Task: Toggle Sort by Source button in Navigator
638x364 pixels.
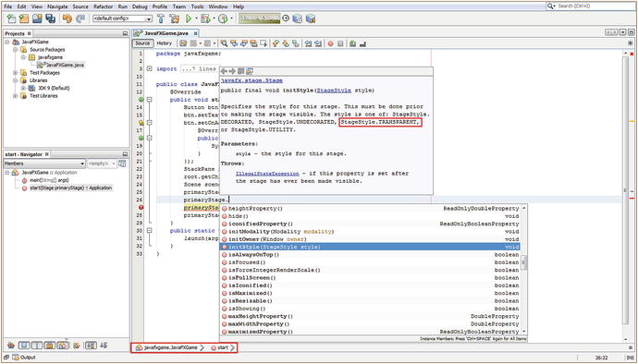Action: (104, 346)
